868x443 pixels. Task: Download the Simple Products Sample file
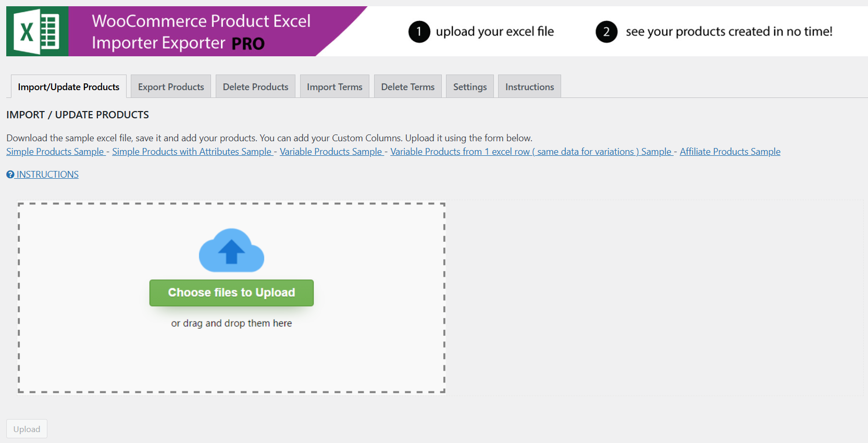coord(55,152)
